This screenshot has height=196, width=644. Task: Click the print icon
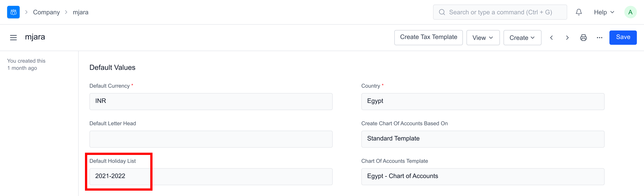[583, 38]
